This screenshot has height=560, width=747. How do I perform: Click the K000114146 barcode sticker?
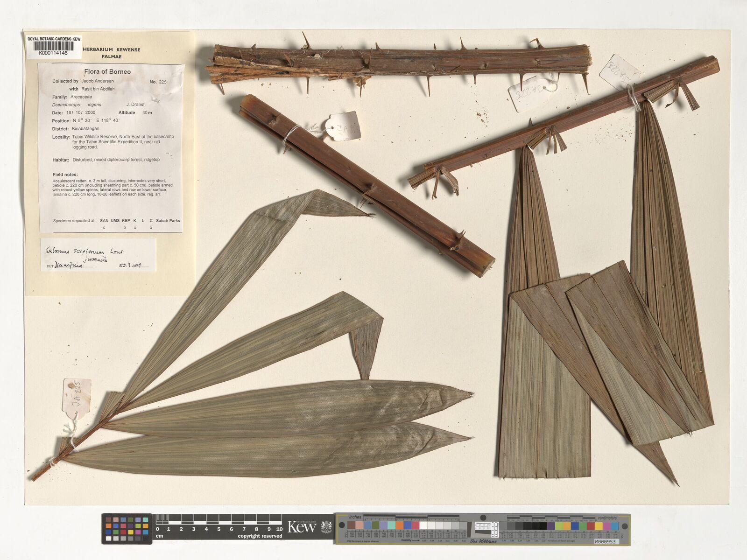point(54,47)
